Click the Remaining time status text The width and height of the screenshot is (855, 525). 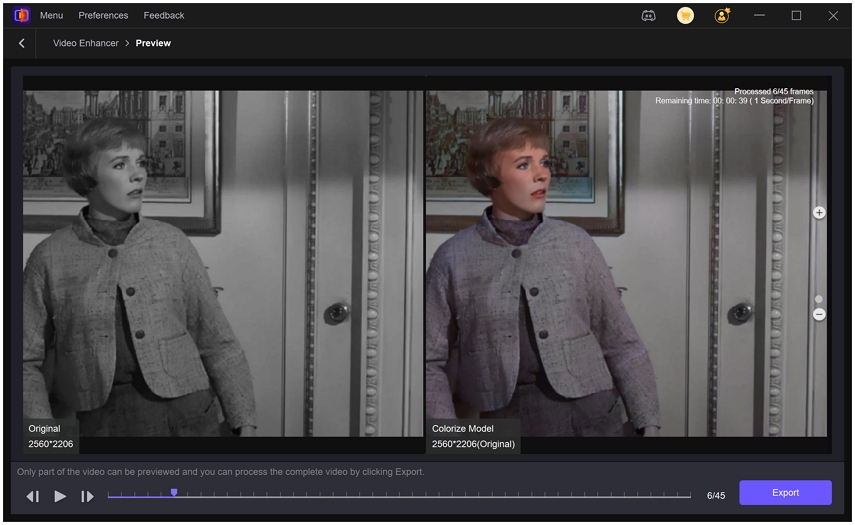[734, 101]
